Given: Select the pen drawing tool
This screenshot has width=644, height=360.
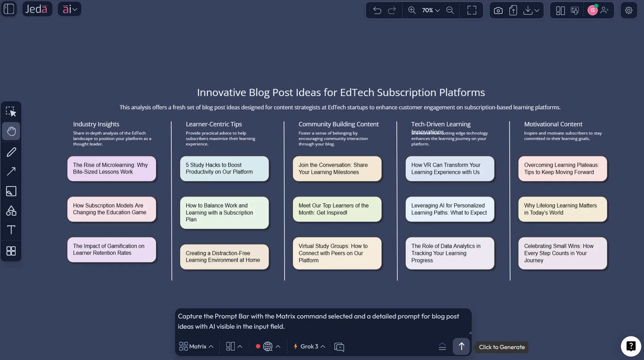Looking at the screenshot, I should 11,152.
